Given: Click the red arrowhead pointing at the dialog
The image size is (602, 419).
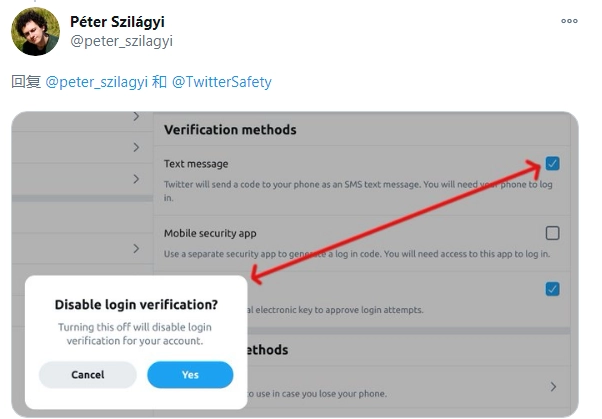Looking at the screenshot, I should [257, 279].
